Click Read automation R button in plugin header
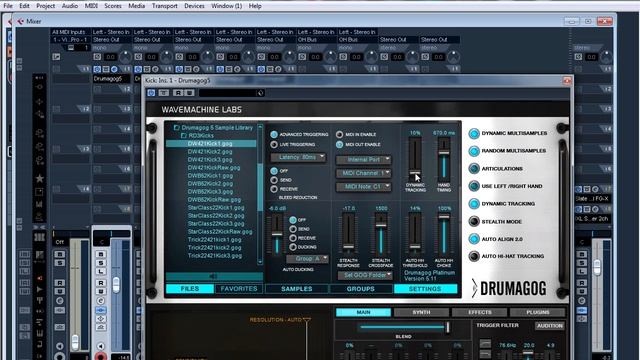The height and width of the screenshot is (360, 640). pos(178,93)
